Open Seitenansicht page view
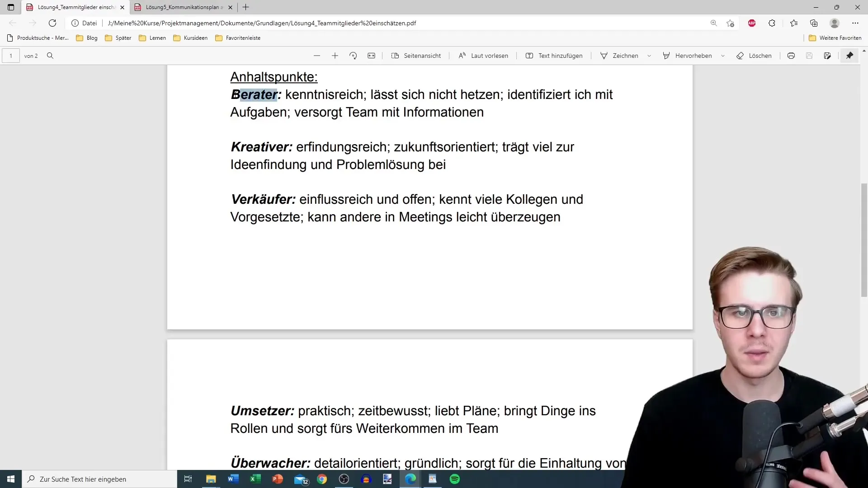 coord(416,56)
